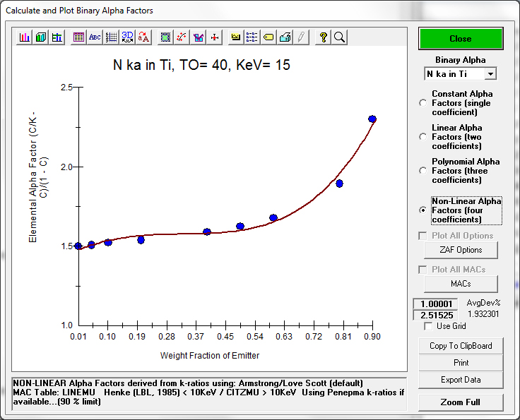The width and height of the screenshot is (520, 420).
Task: Choose Polynomial Alpha Factors radio option
Action: pos(423,171)
